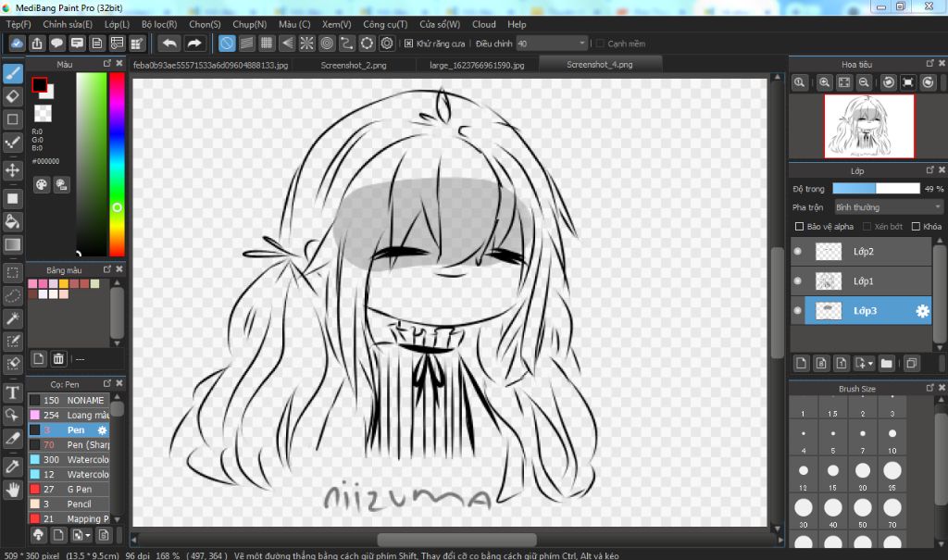Select the Brush tool in the left toolbar
The image size is (948, 560).
[13, 74]
